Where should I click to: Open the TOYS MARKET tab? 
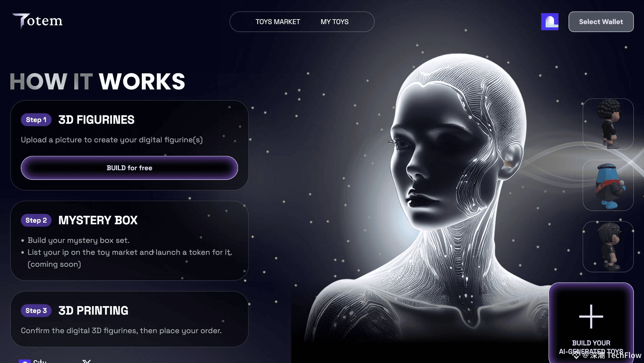tap(278, 22)
